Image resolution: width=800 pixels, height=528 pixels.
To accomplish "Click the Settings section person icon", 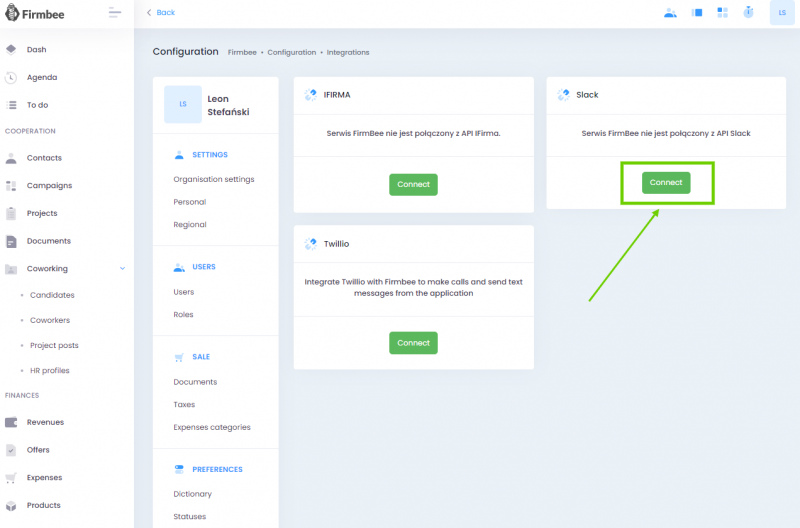I will click(179, 155).
